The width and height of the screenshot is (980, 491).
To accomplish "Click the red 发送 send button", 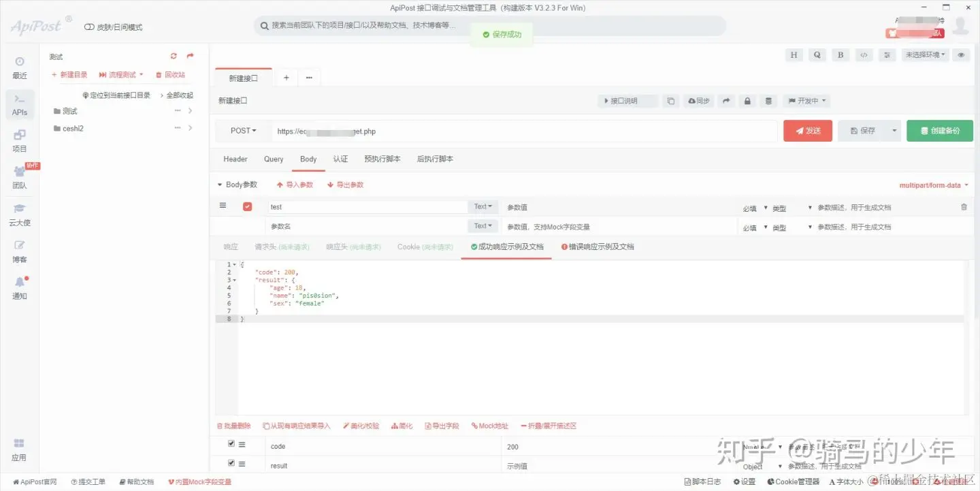I will tap(808, 131).
